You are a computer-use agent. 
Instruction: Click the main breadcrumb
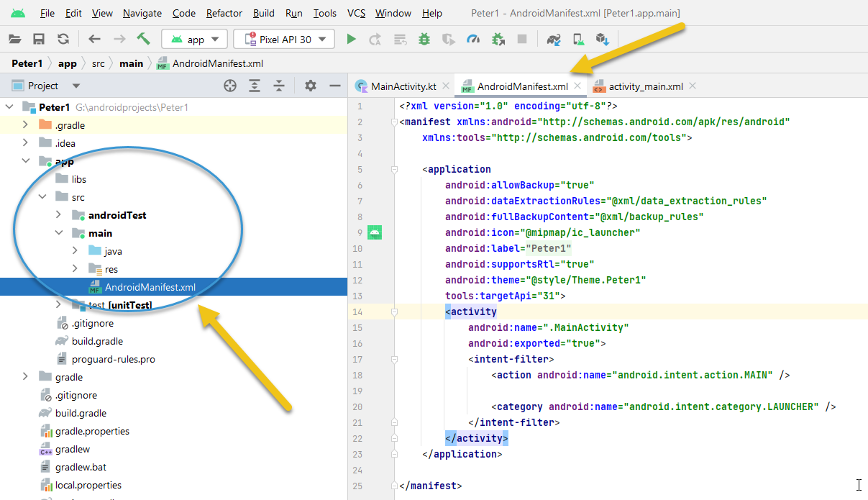point(132,63)
